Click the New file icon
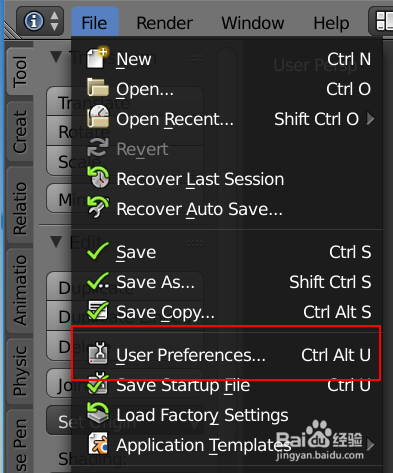 [97, 58]
